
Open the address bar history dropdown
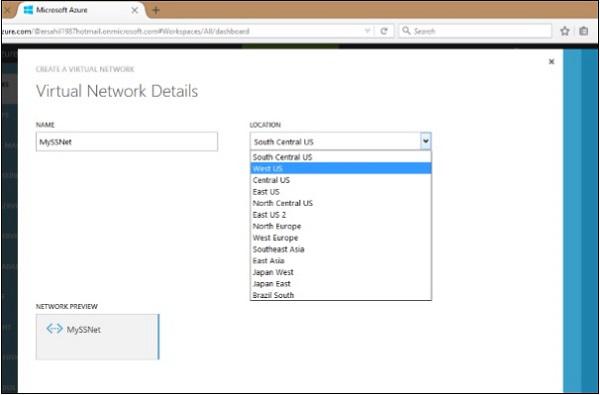point(367,31)
